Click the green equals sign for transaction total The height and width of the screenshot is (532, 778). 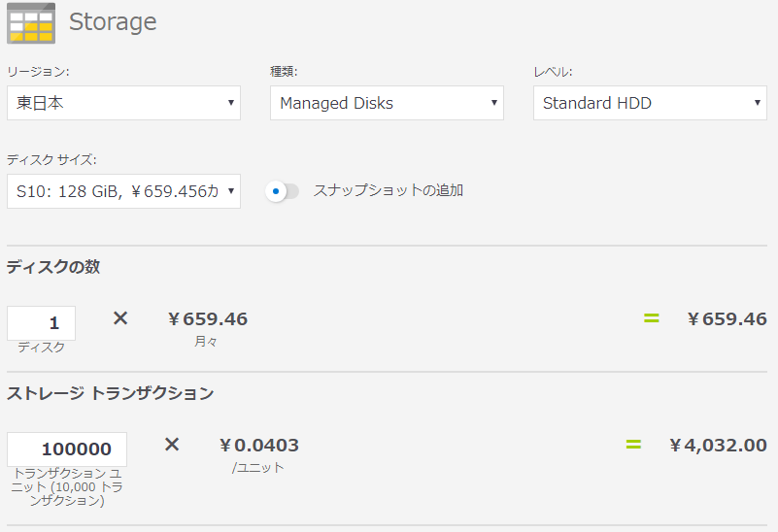click(x=633, y=445)
